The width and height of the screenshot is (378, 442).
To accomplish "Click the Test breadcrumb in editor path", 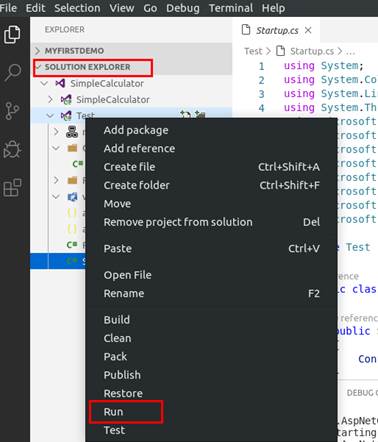I will tap(253, 51).
